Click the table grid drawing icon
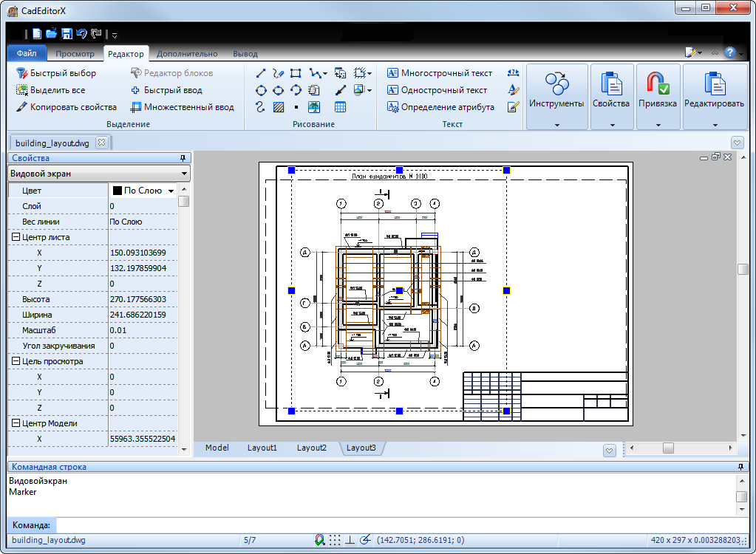Screen dimensions: 756x554 tap(340, 107)
